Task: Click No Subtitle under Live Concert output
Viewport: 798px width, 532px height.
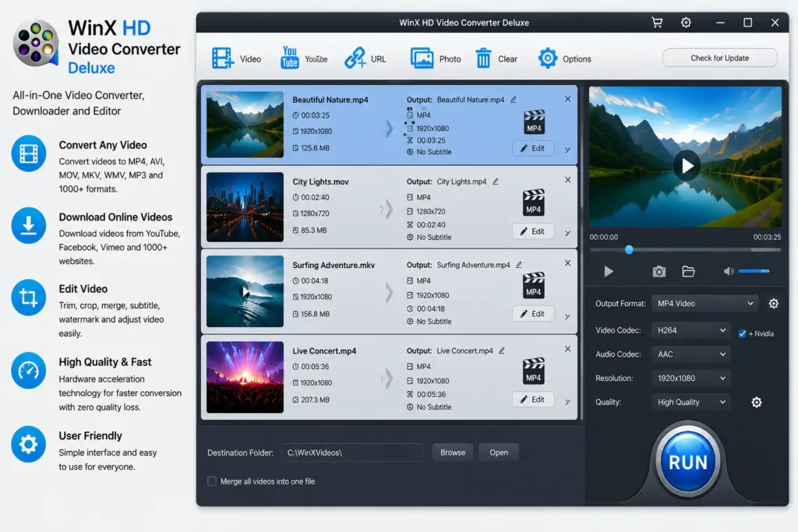Action: pyautogui.click(x=433, y=407)
